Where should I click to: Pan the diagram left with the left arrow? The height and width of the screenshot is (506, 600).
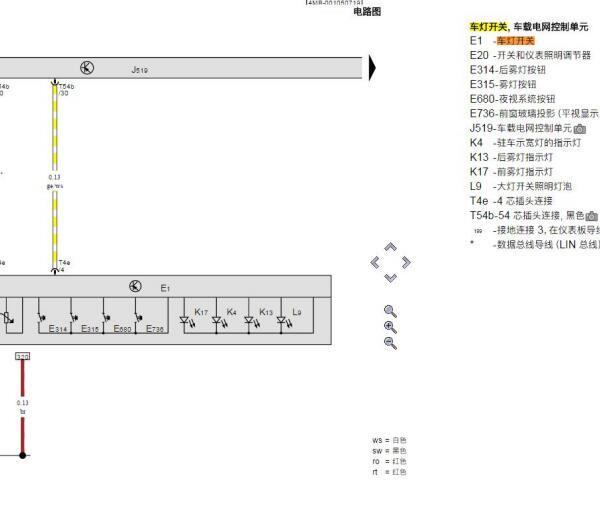375,263
